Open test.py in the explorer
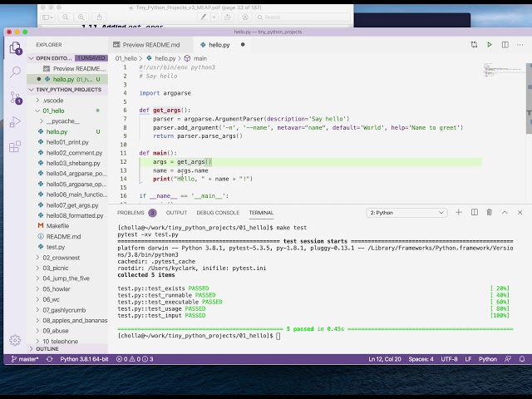532x399 pixels. click(x=56, y=247)
